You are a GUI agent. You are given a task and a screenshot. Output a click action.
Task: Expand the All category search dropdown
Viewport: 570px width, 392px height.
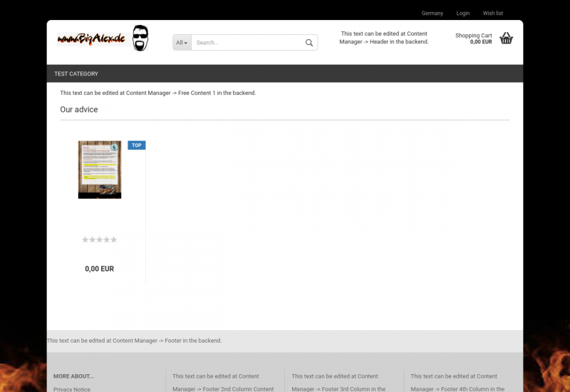182,43
